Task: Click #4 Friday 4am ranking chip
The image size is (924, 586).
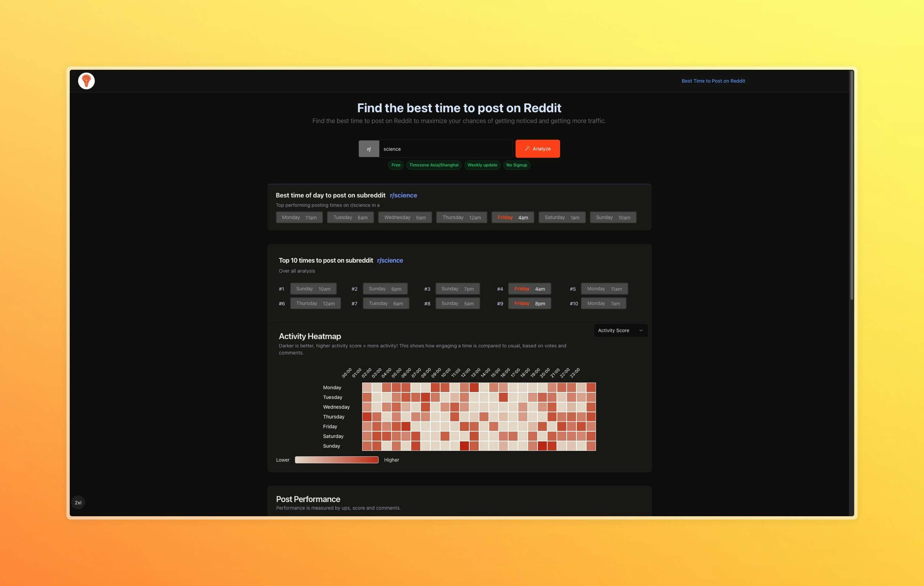Action: 530,289
